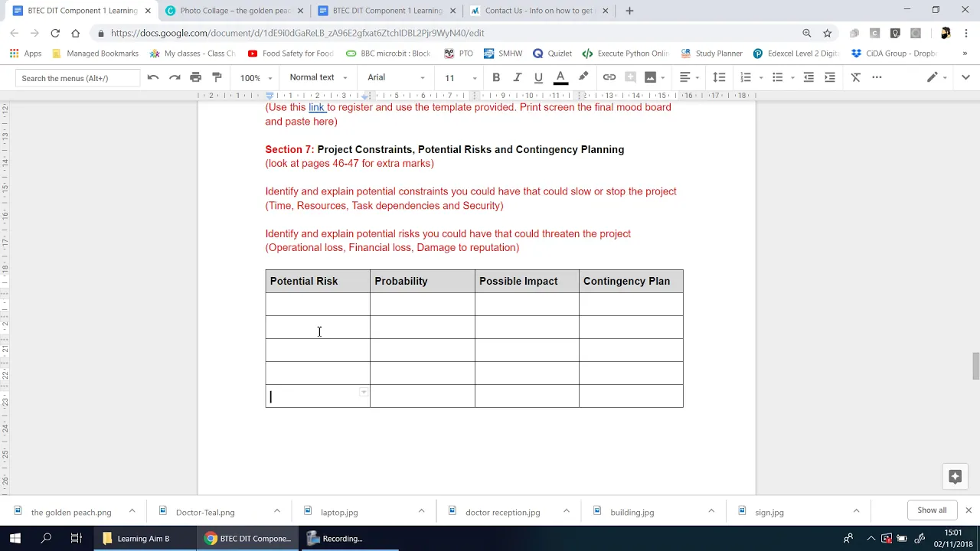This screenshot has width=980, height=551.
Task: Open options for the golden peach.png download
Action: [x=132, y=510]
